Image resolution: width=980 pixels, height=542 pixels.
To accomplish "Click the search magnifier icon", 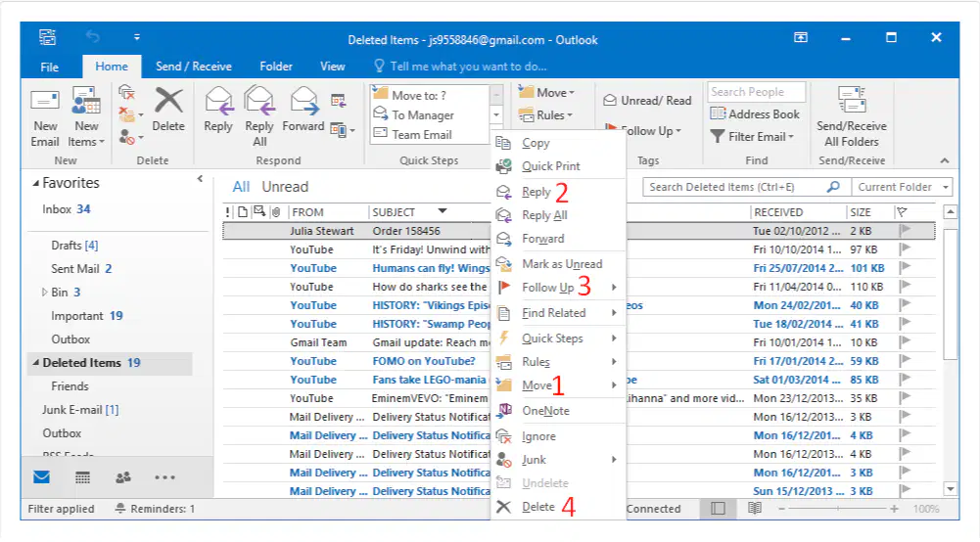I will click(833, 187).
